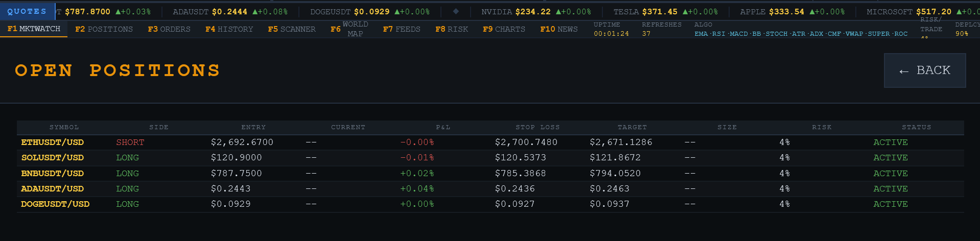This screenshot has height=241, width=980.
Task: Select the SOLUSDT/USD position row
Action: coord(491,158)
